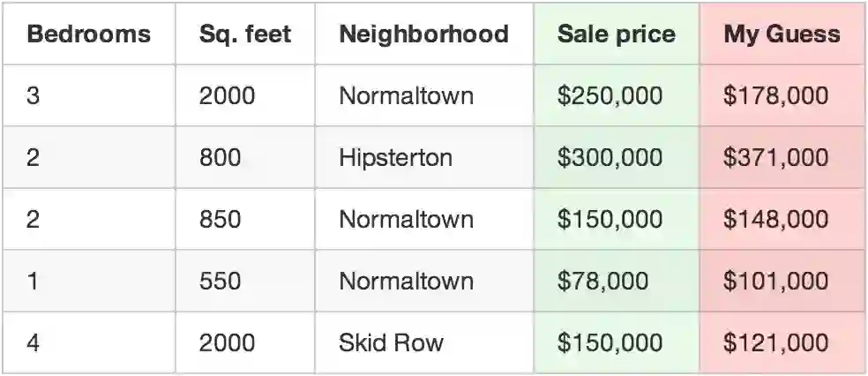The height and width of the screenshot is (376, 868).
Task: Click the My Guess column header
Action: click(x=781, y=34)
